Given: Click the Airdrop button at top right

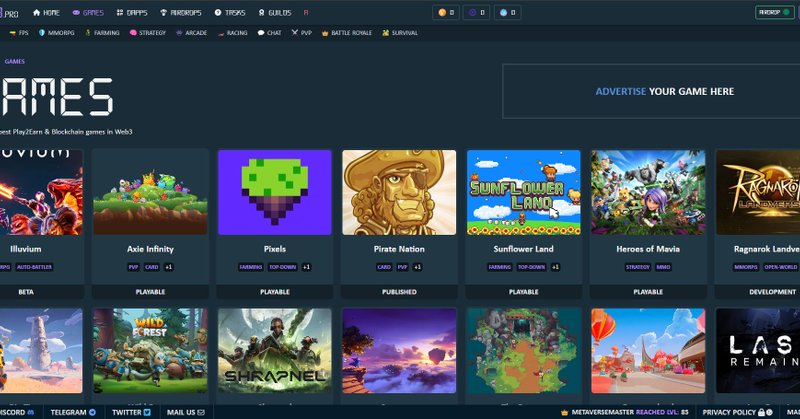Looking at the screenshot, I should [774, 12].
